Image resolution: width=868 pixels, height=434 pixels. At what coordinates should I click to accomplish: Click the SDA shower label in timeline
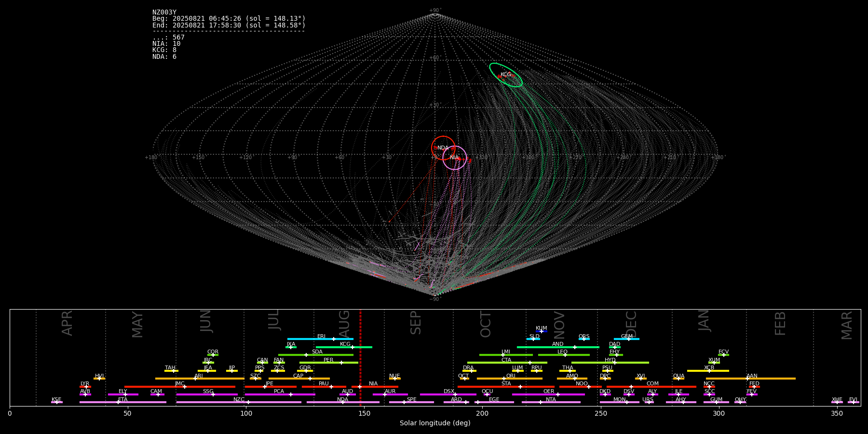pos(317,352)
